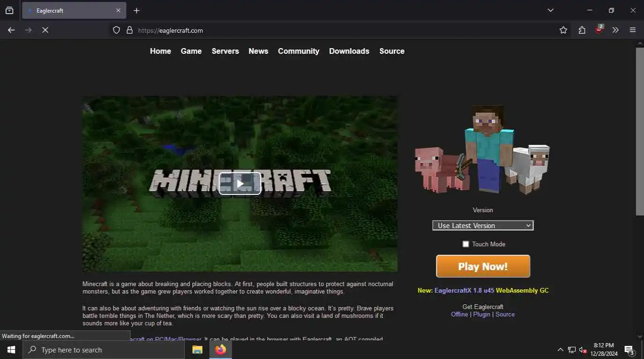Open the Extensions puzzle icon
The height and width of the screenshot is (359, 644).
click(x=582, y=30)
